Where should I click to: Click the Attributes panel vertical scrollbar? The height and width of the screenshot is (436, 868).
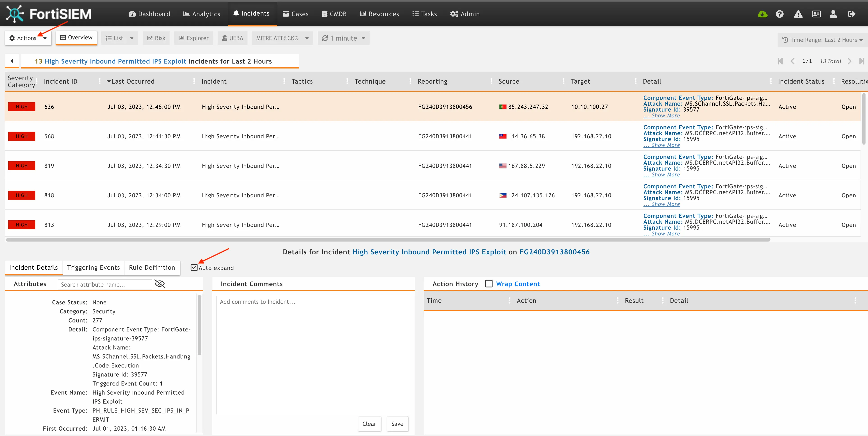pos(200,325)
